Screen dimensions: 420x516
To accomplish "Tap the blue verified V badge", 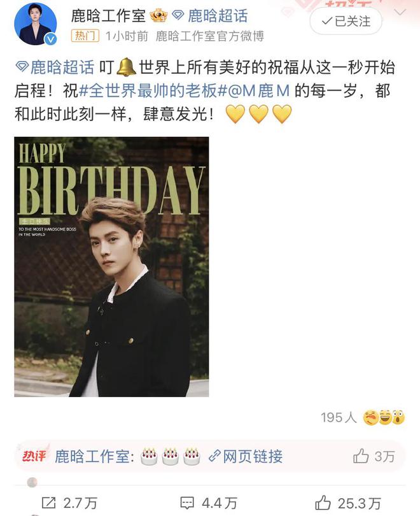I will tap(50, 39).
